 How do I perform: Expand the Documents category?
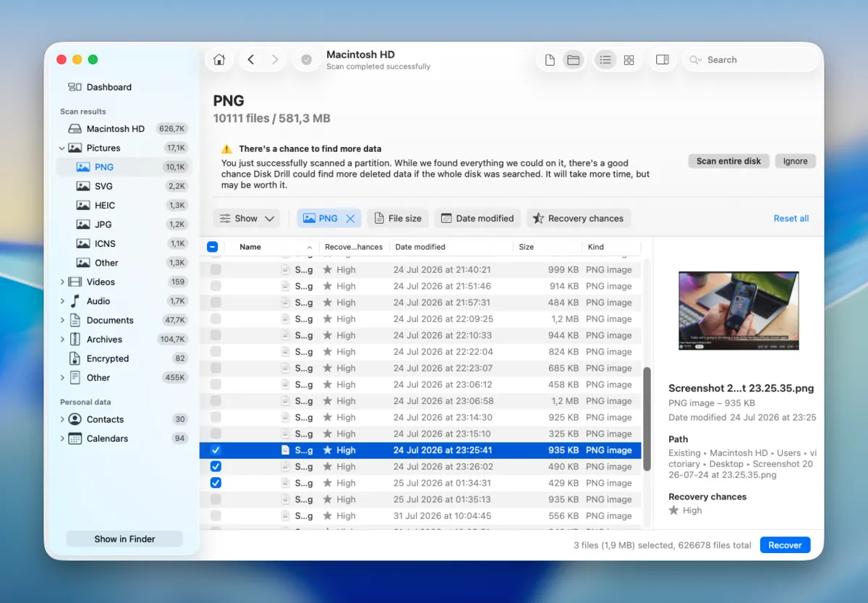pyautogui.click(x=62, y=321)
